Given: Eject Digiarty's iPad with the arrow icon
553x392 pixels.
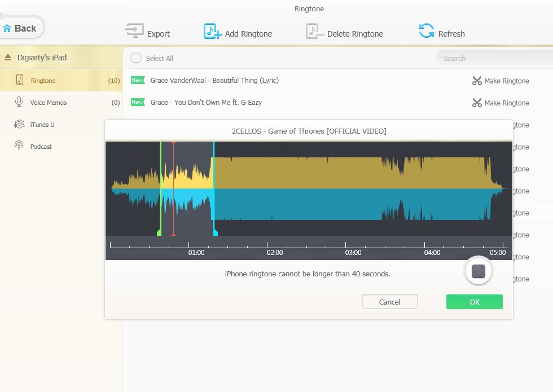Looking at the screenshot, I should pos(8,57).
